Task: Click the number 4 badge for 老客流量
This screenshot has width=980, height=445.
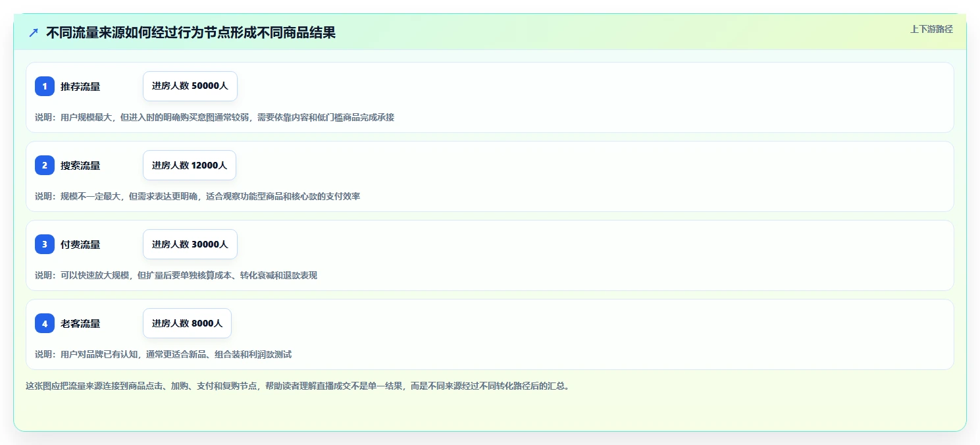Action: (45, 323)
